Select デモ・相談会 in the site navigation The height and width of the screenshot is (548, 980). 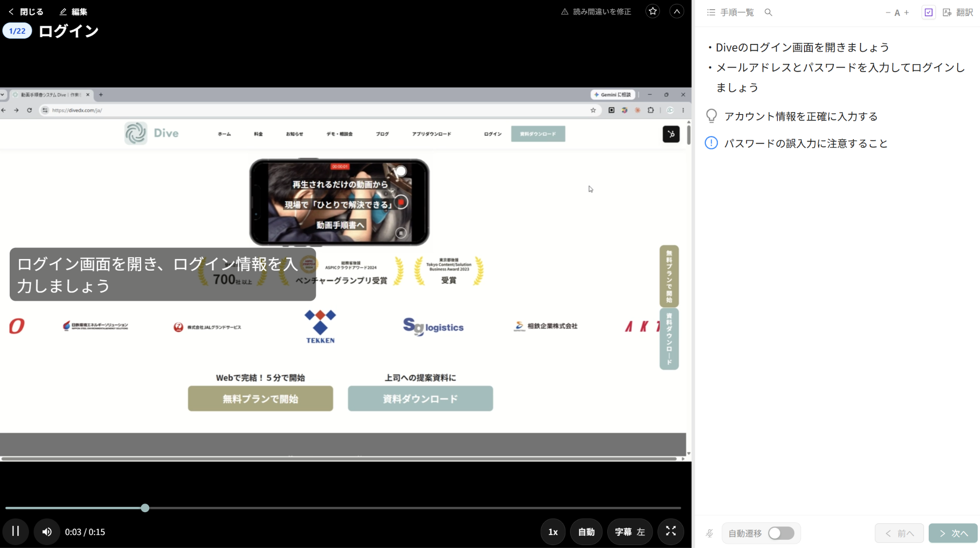click(x=339, y=134)
